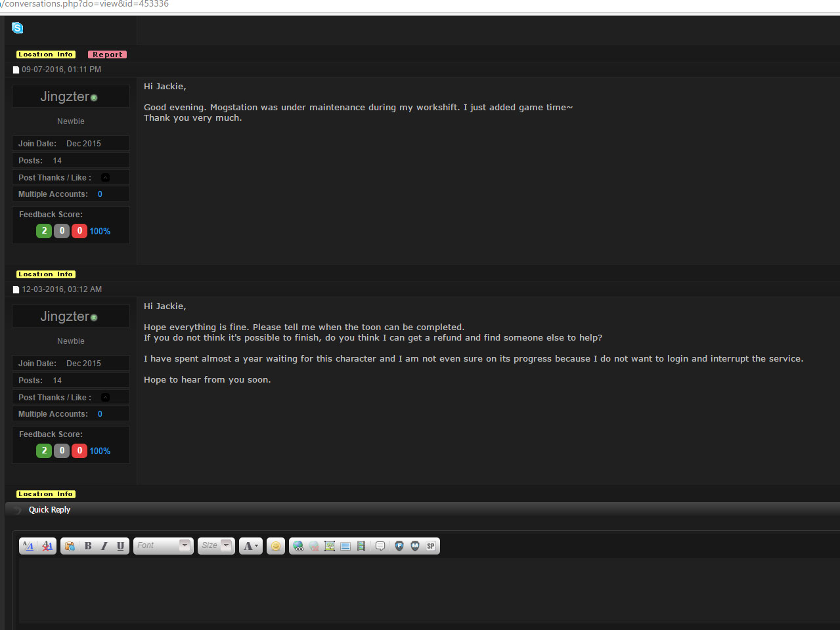Click the insert image icon
The image size is (840, 630).
pos(330,546)
